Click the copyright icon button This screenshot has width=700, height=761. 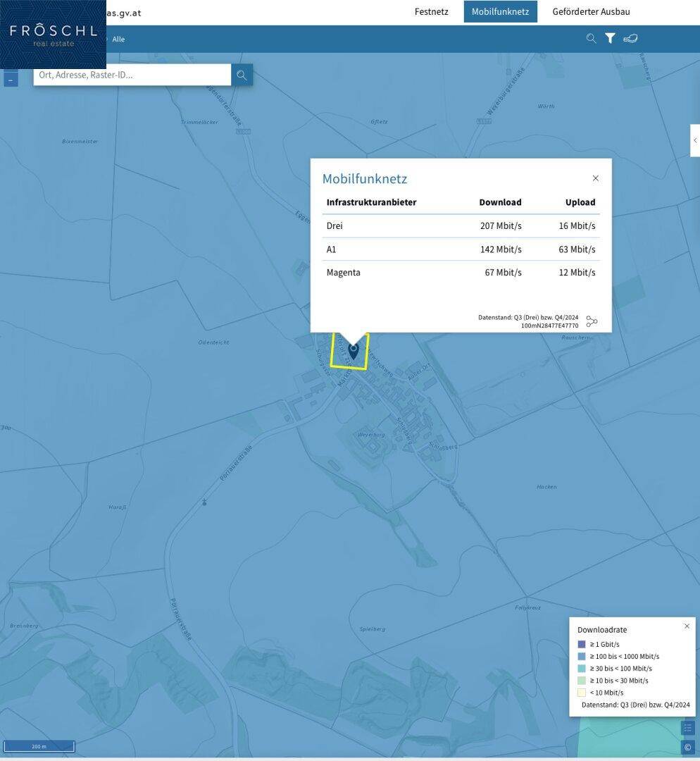click(687, 747)
